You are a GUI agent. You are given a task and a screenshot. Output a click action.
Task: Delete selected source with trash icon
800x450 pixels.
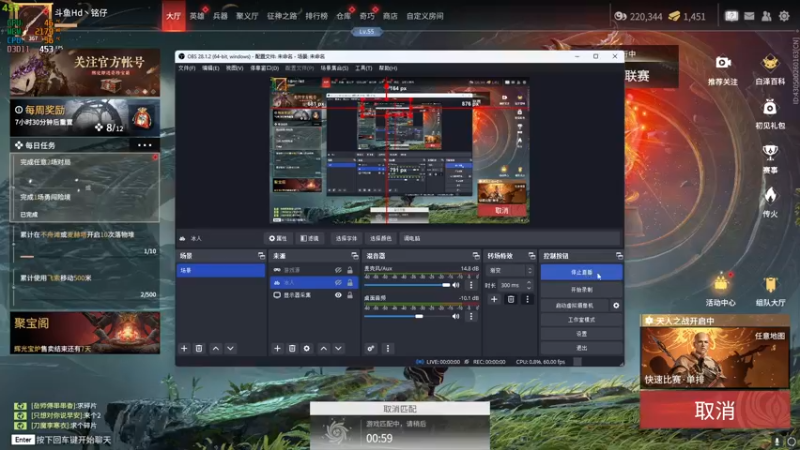292,348
